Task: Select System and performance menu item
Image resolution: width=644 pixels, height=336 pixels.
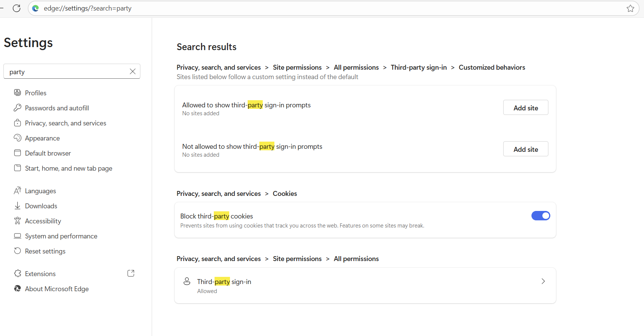Action: click(61, 236)
